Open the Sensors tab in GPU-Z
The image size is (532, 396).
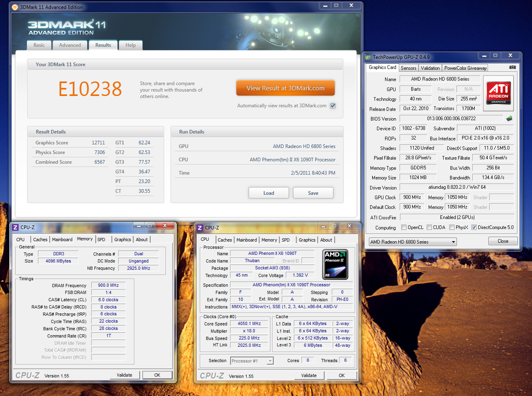(408, 68)
